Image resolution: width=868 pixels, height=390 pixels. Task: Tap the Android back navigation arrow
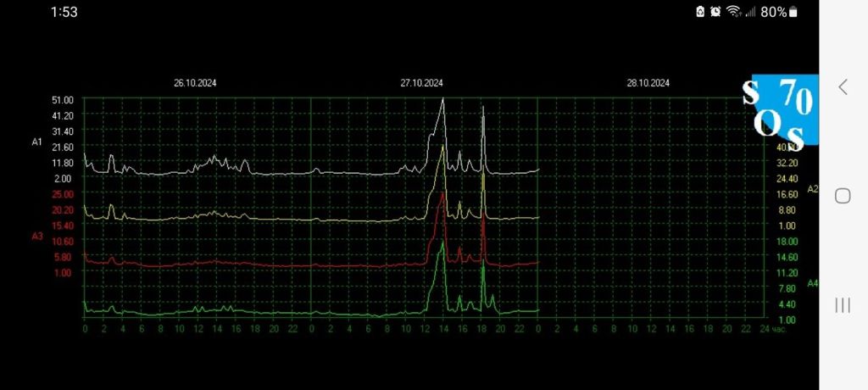tap(843, 86)
